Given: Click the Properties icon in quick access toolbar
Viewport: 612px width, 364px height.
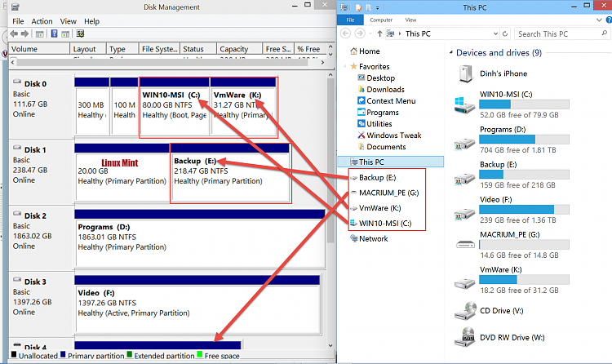Looking at the screenshot, I should (x=358, y=7).
